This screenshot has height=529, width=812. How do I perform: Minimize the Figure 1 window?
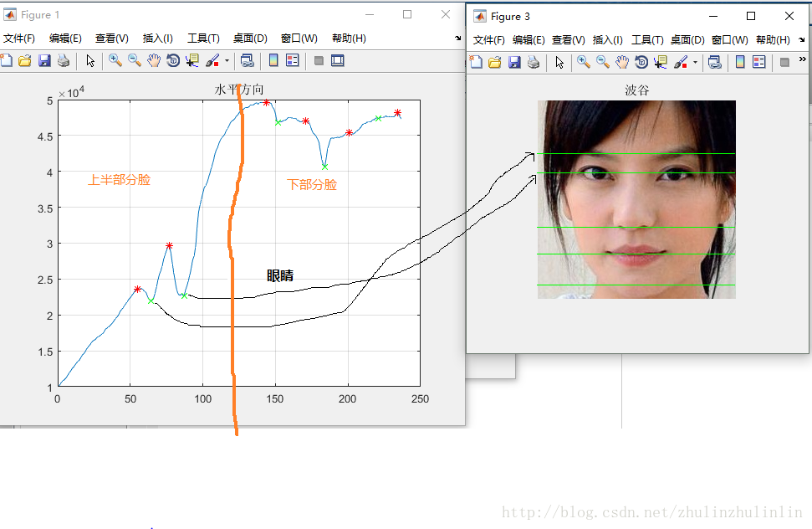coord(370,14)
